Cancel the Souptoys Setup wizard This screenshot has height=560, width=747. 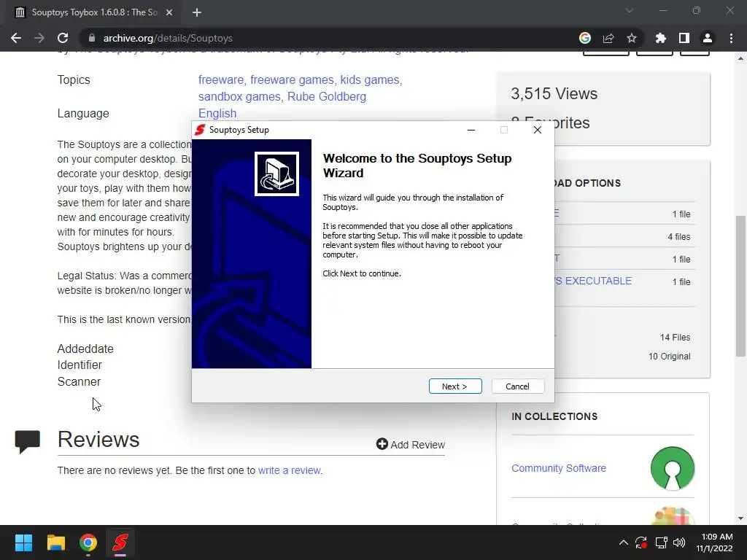coord(517,386)
